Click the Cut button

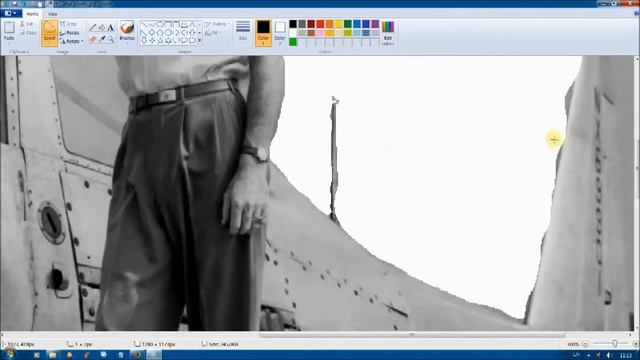[x=27, y=24]
